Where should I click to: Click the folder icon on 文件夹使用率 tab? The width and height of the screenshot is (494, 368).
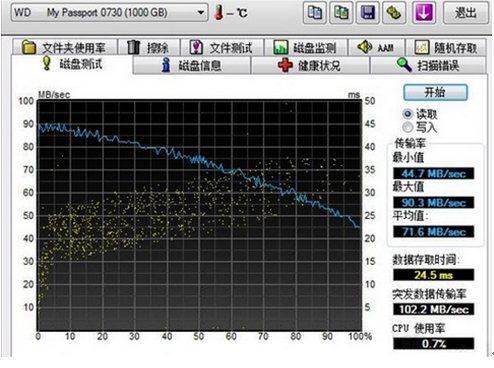29,47
